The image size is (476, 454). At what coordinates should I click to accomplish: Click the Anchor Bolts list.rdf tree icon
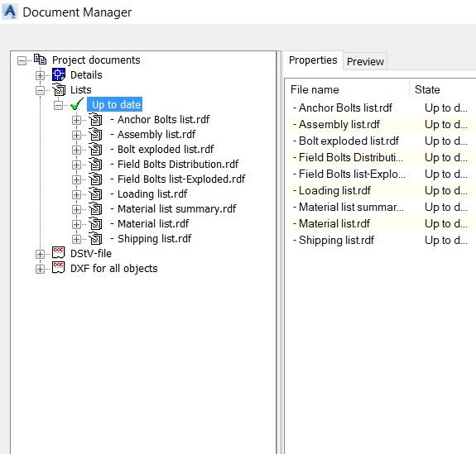[x=95, y=119]
